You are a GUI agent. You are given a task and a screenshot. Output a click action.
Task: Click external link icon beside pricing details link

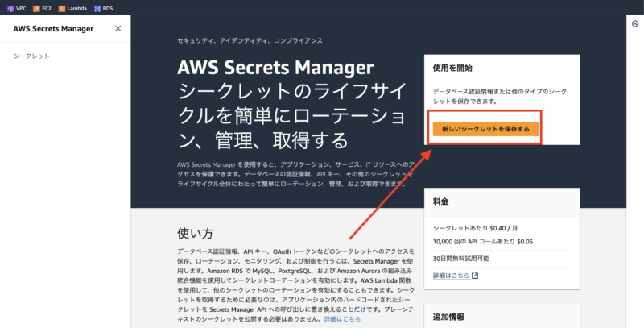tap(475, 276)
